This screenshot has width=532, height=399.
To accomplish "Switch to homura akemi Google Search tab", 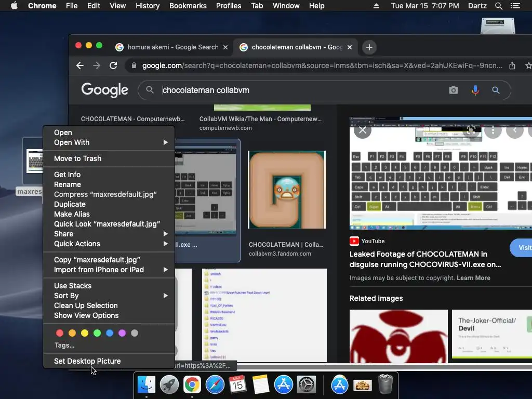I will 172,47.
